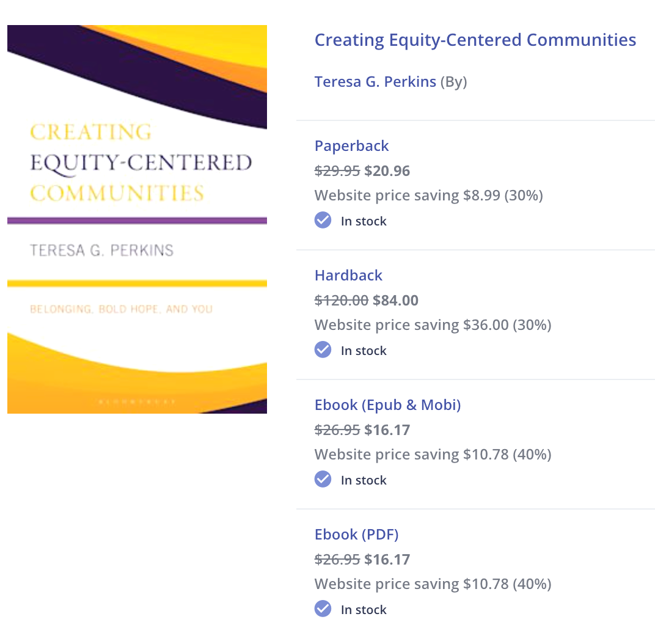Image resolution: width=655 pixels, height=644 pixels.
Task: Open the Creating Equity-Centered Communities title link
Action: click(475, 40)
